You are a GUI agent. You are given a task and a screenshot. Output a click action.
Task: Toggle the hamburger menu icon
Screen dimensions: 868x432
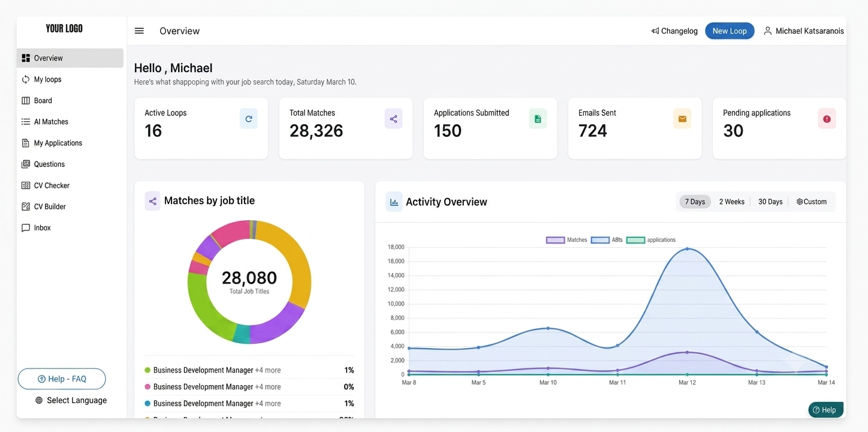[x=139, y=31]
